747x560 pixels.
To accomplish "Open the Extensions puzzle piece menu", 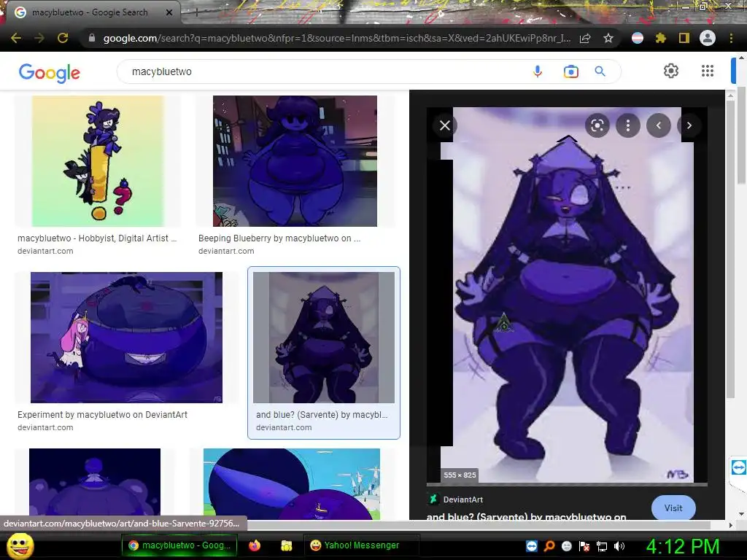I will [661, 38].
